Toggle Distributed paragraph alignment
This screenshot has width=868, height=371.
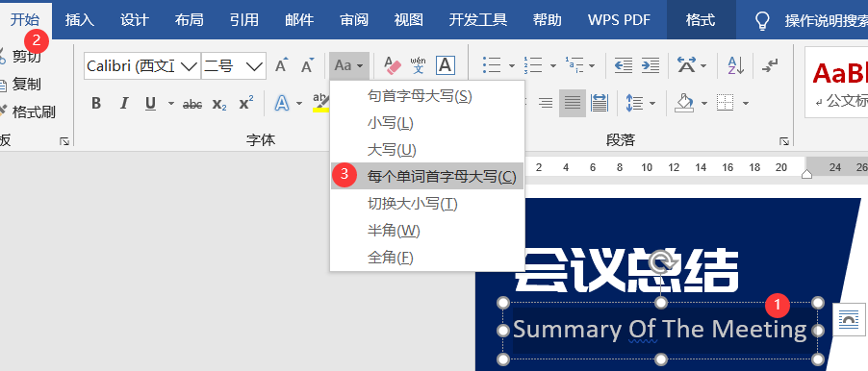tap(599, 103)
